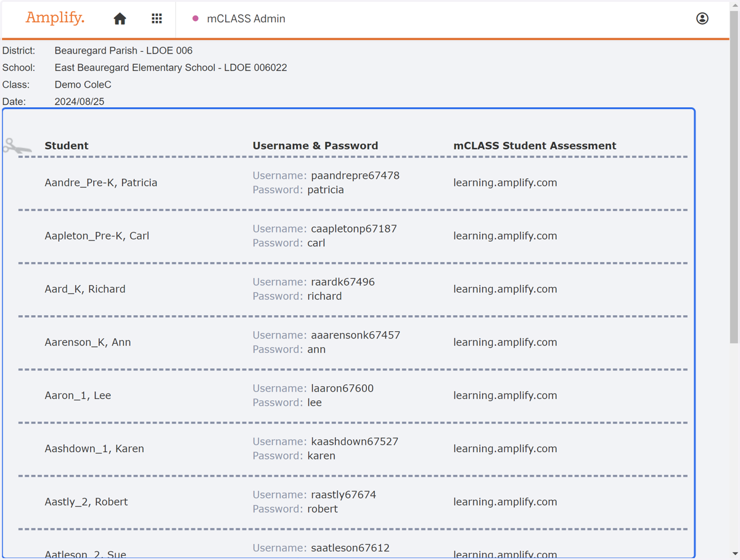Click learning.amplify.com in Karen's row
Screen dimensions: 740x560
pos(505,448)
